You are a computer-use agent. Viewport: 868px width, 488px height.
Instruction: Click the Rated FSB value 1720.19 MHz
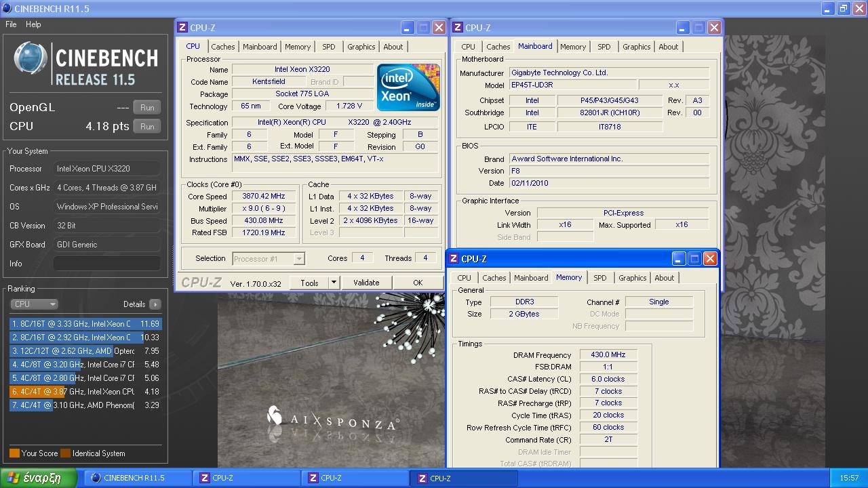[264, 233]
